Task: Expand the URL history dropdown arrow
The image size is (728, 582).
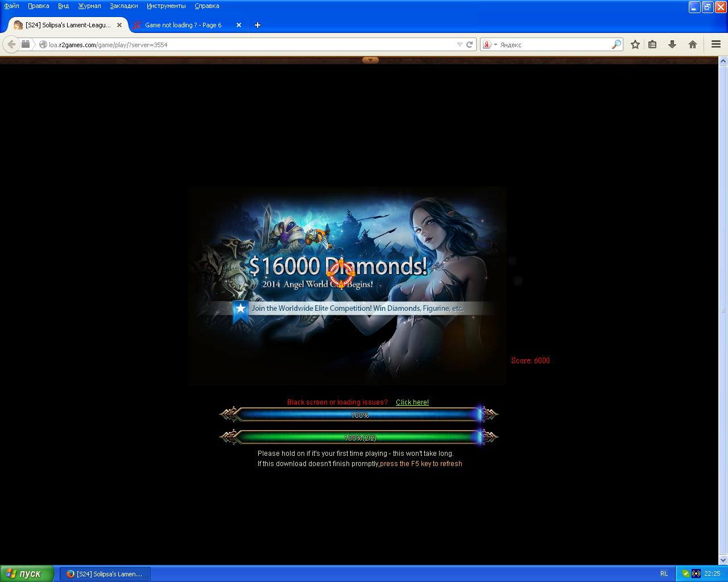Action: (460, 44)
